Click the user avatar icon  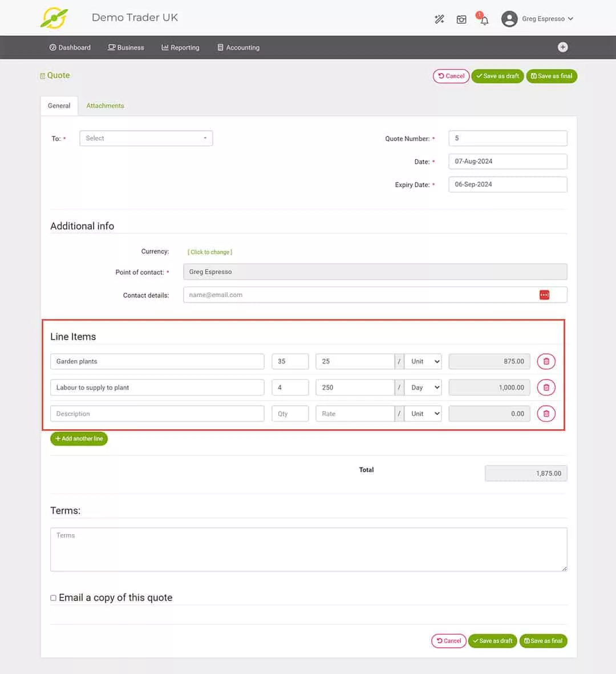509,19
